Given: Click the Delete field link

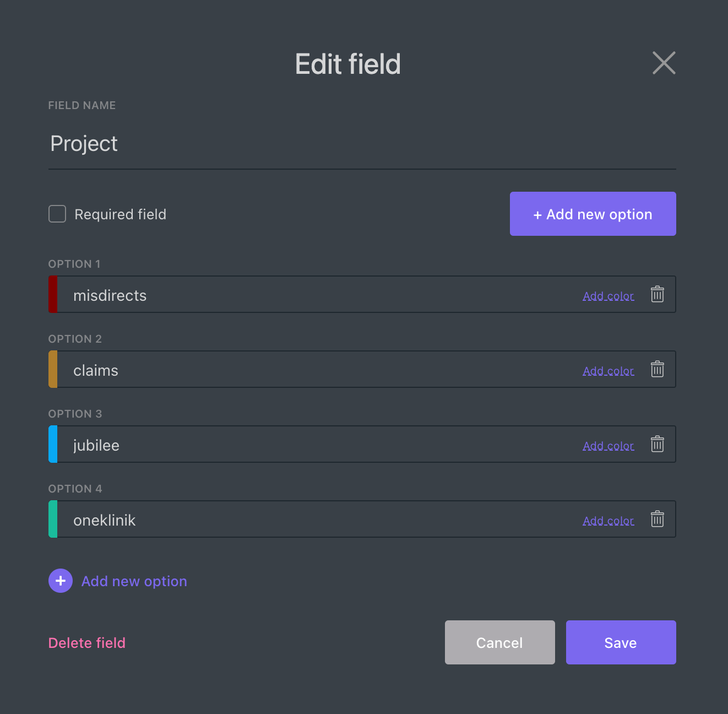Looking at the screenshot, I should coord(87,643).
